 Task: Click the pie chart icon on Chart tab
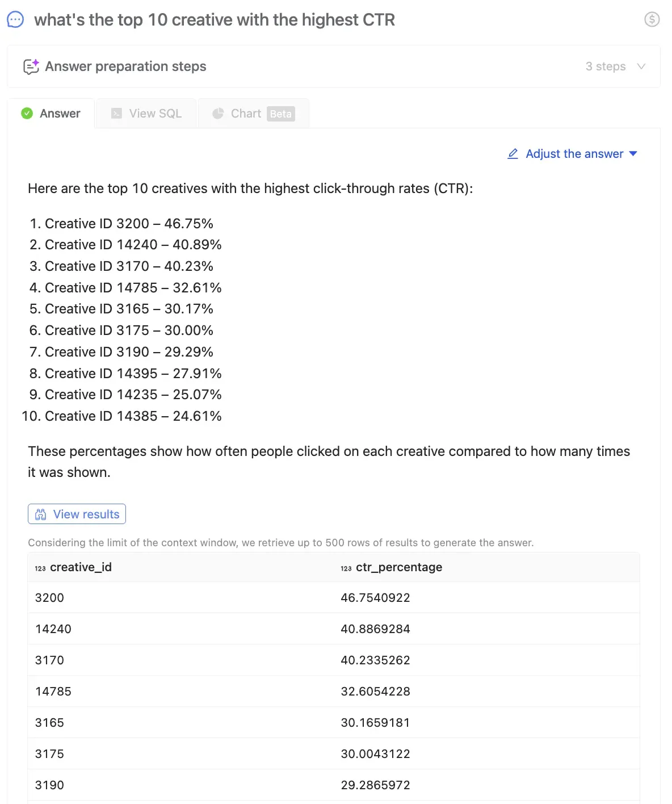(x=218, y=114)
